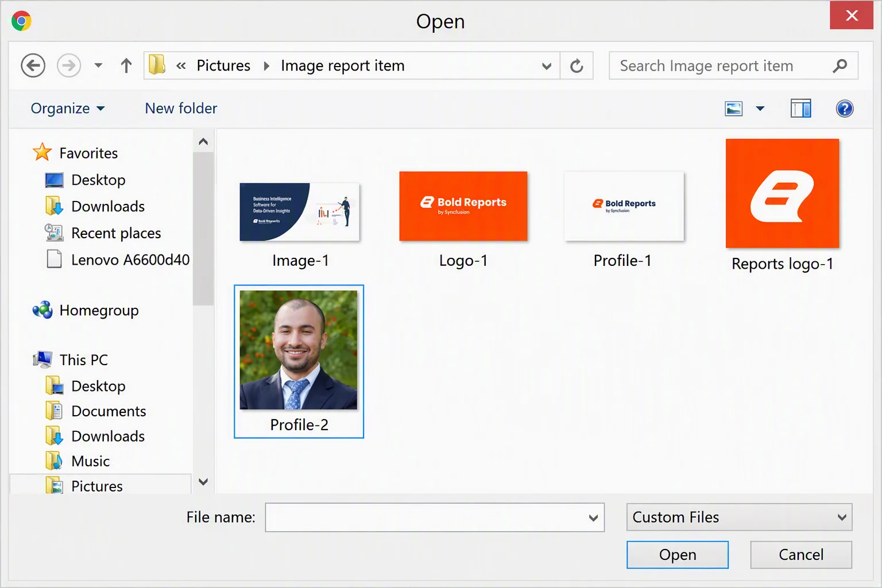The image size is (882, 588).
Task: Open Downloads under Favorites
Action: (95, 206)
